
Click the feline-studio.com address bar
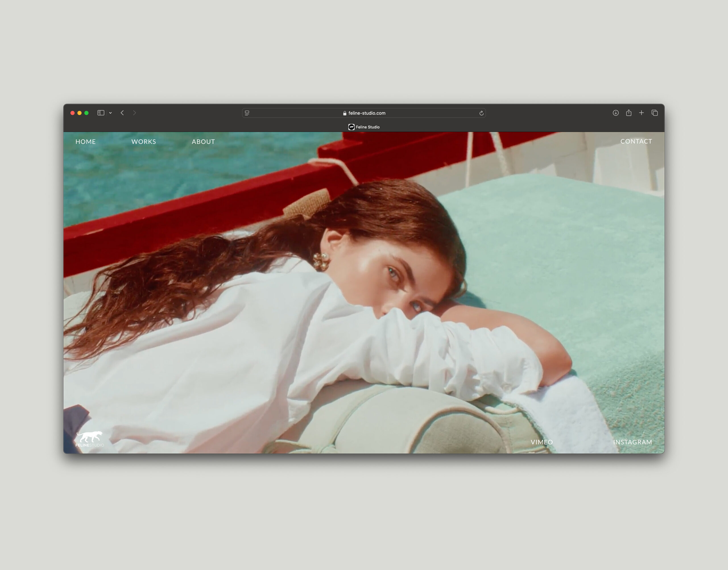(364, 113)
